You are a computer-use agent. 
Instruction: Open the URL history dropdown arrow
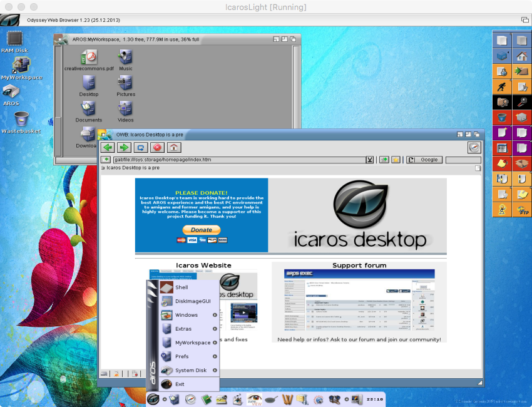coord(369,160)
